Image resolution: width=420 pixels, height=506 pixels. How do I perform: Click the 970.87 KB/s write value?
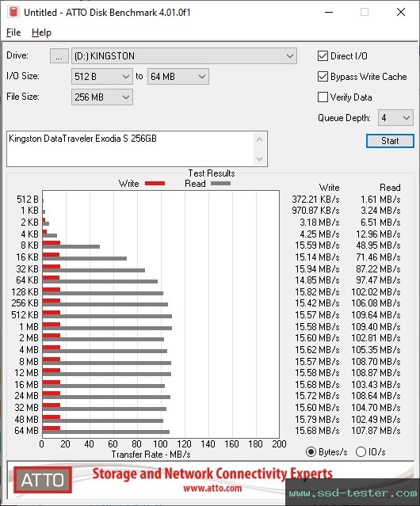[x=315, y=211]
